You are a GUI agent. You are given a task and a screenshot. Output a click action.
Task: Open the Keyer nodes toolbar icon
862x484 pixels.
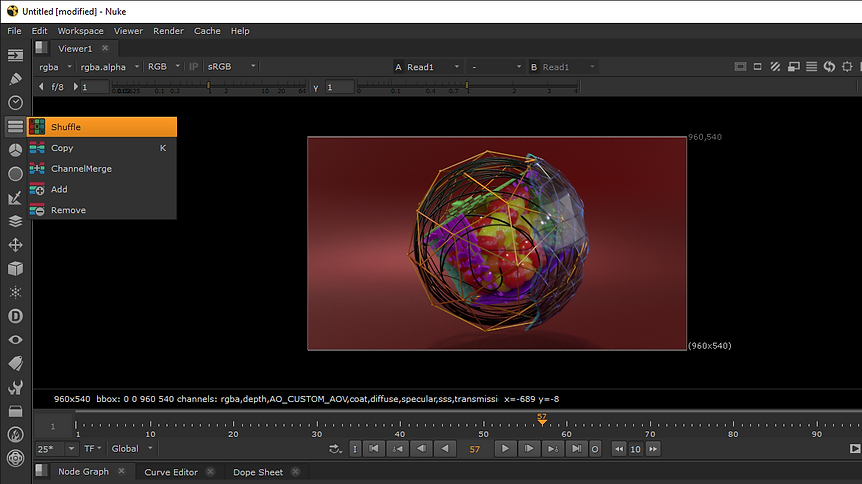click(x=15, y=197)
